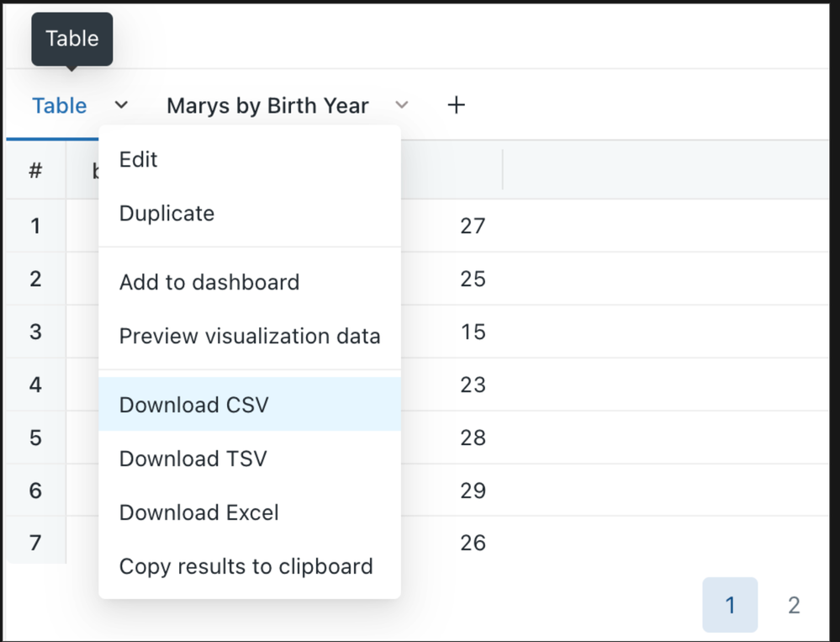Click row number 4 in the table
This screenshot has width=840, height=642.
coord(35,385)
